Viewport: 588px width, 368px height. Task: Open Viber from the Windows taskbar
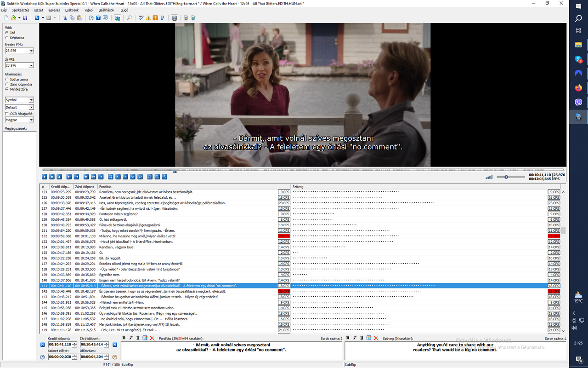point(578,102)
